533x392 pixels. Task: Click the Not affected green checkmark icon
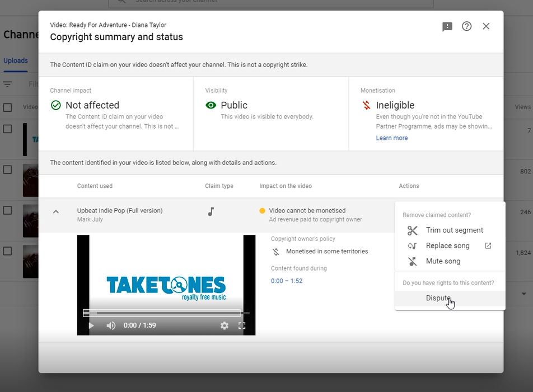coord(56,105)
